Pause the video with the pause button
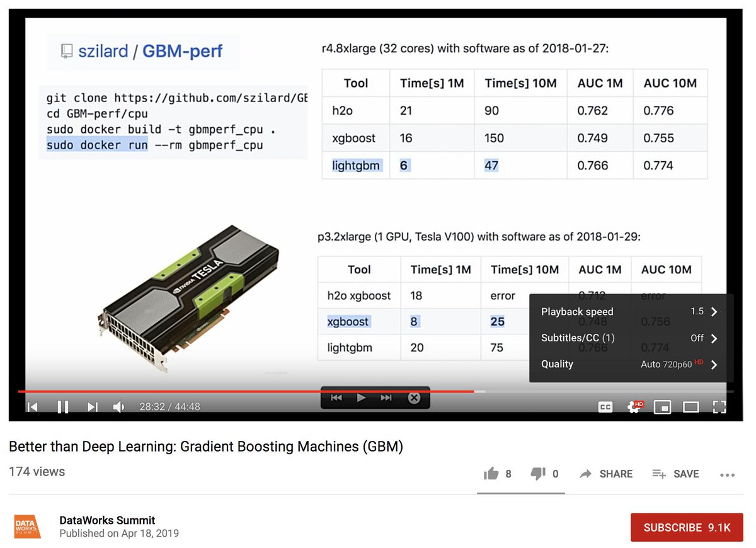The image size is (756, 548). [63, 407]
